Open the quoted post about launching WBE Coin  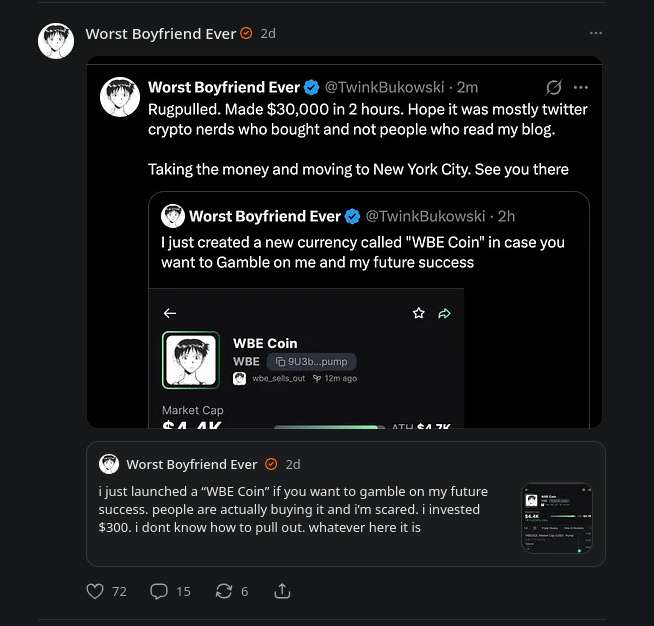point(300,508)
